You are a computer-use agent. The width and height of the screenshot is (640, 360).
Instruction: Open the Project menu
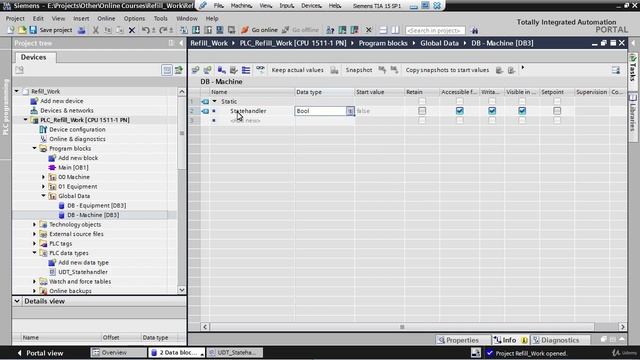coord(15,18)
